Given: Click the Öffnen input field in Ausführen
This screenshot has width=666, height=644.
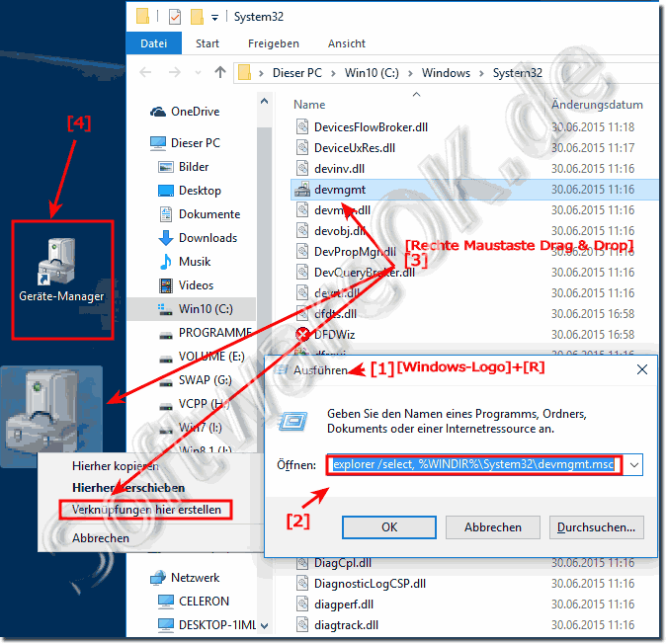Looking at the screenshot, I should [x=475, y=465].
